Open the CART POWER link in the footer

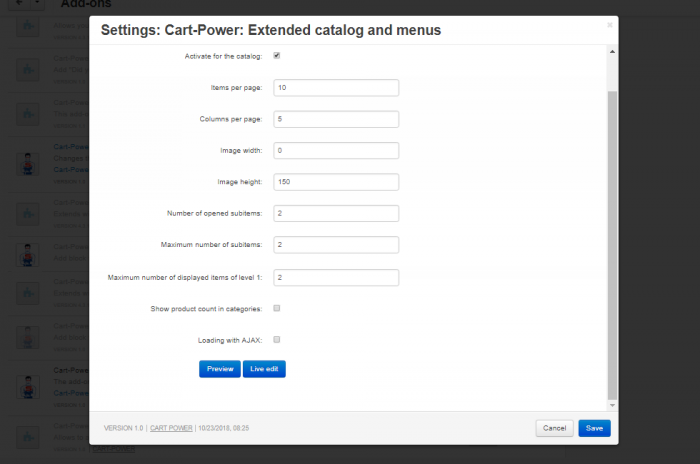pos(171,428)
